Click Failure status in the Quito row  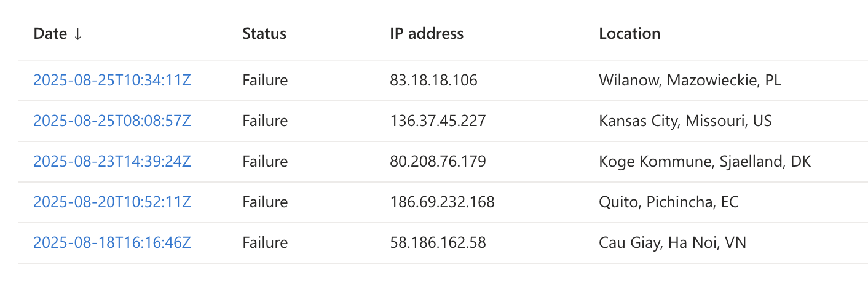tap(265, 202)
